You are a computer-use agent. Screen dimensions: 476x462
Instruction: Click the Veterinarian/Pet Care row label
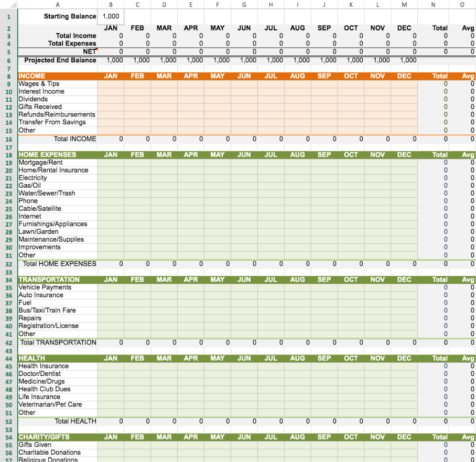pyautogui.click(x=50, y=405)
